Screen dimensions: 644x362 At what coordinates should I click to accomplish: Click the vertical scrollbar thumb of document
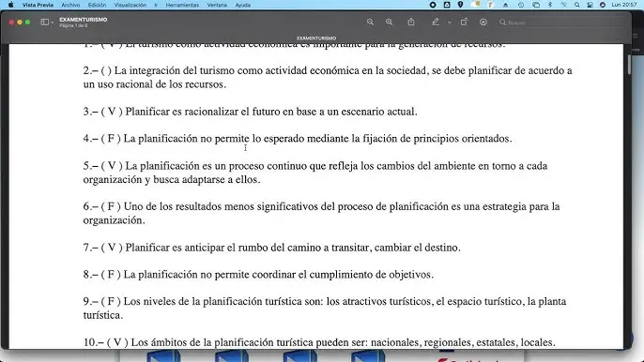pyautogui.click(x=629, y=64)
